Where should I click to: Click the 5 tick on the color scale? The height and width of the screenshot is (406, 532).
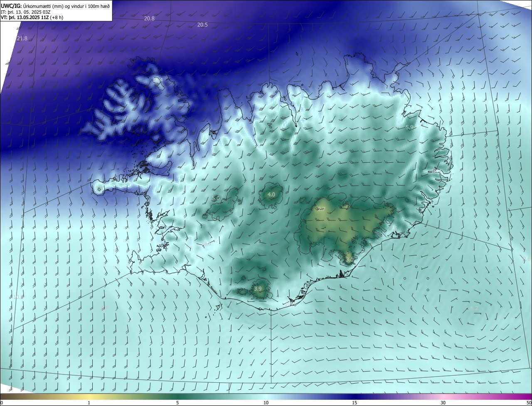pos(177,403)
